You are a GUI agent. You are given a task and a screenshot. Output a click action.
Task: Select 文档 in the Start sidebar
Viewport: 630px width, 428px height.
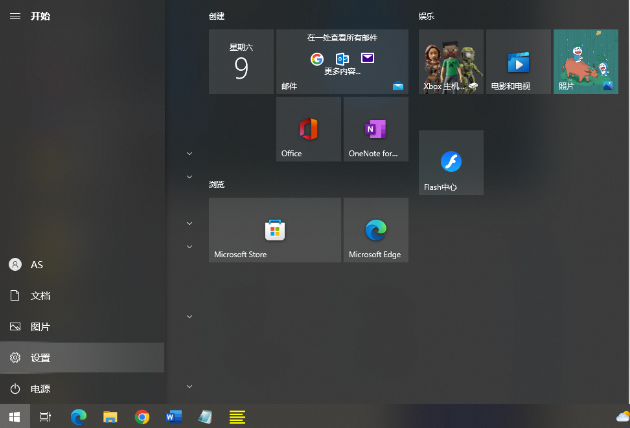pos(40,296)
